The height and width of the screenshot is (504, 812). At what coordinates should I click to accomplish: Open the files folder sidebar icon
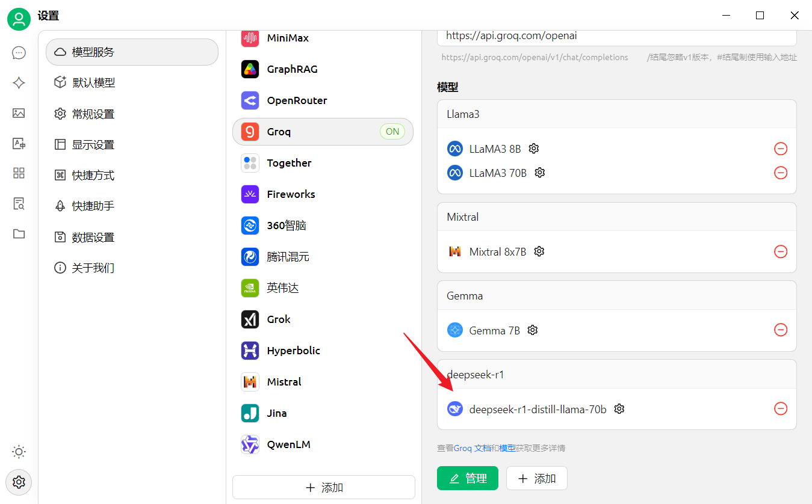[x=19, y=233]
